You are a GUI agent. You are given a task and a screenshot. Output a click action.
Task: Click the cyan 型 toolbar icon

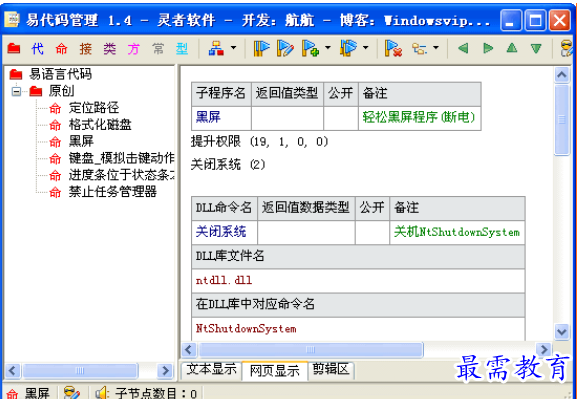coord(182,48)
